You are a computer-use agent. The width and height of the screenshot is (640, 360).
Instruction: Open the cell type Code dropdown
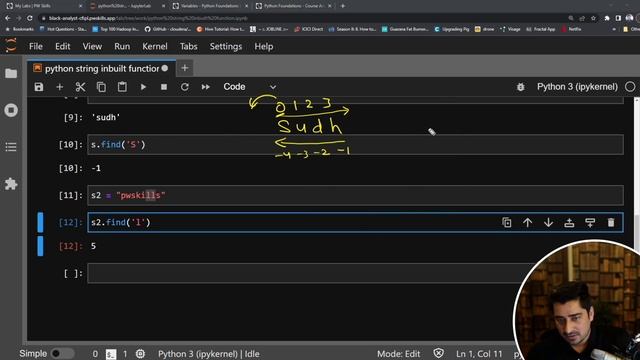(x=249, y=87)
